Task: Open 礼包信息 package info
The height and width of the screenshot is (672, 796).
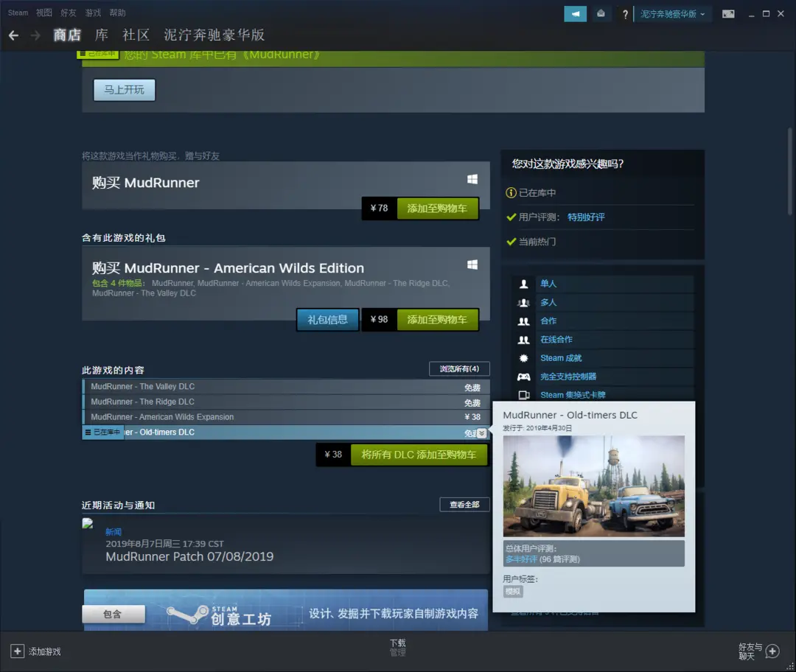Action: (327, 319)
